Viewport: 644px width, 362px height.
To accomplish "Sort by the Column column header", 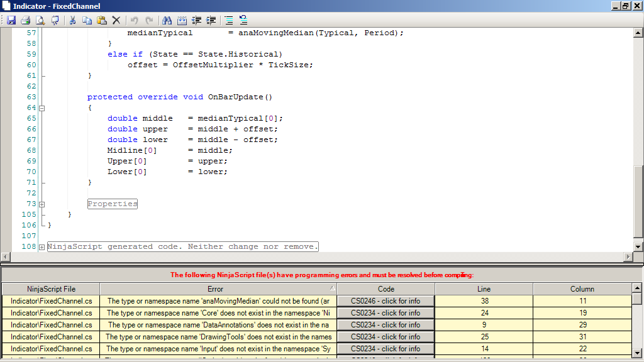I will click(x=582, y=289).
